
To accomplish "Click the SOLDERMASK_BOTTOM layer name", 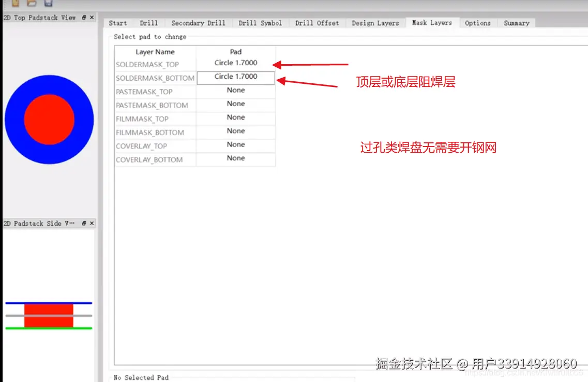I will pos(155,78).
